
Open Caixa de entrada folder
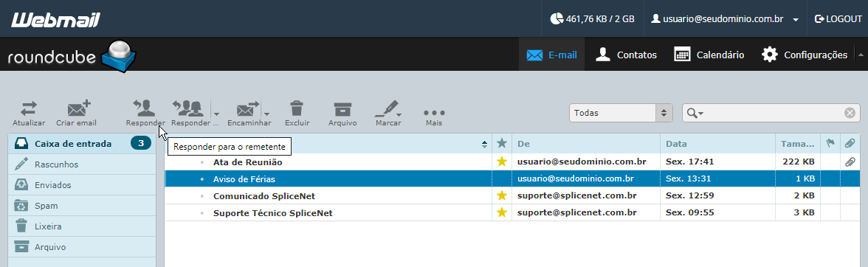[82, 144]
